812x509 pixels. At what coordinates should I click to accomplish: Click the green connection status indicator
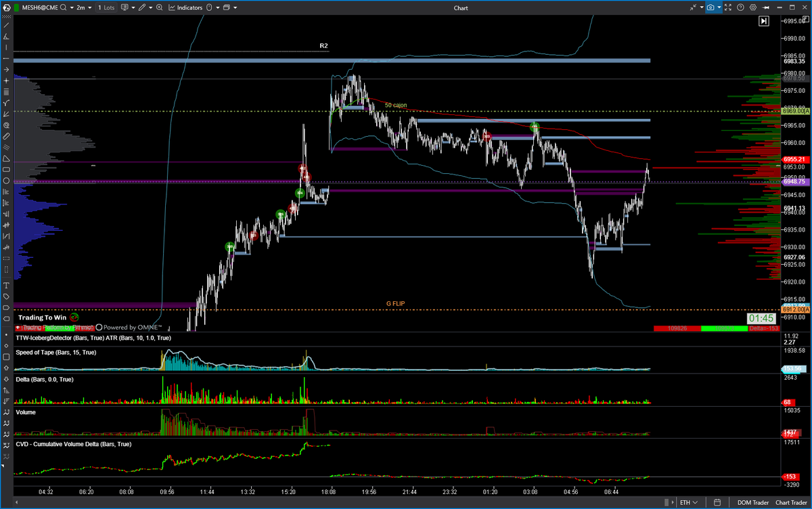pyautogui.click(x=16, y=7)
